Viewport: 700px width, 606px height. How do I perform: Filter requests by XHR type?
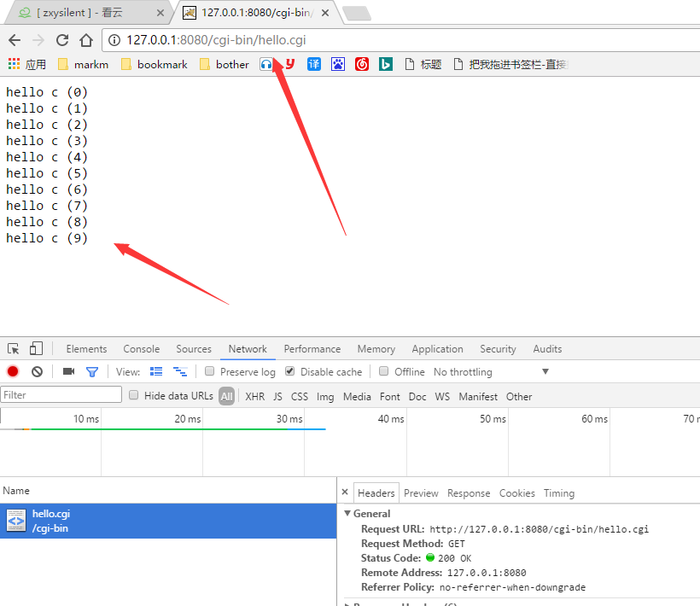click(254, 397)
